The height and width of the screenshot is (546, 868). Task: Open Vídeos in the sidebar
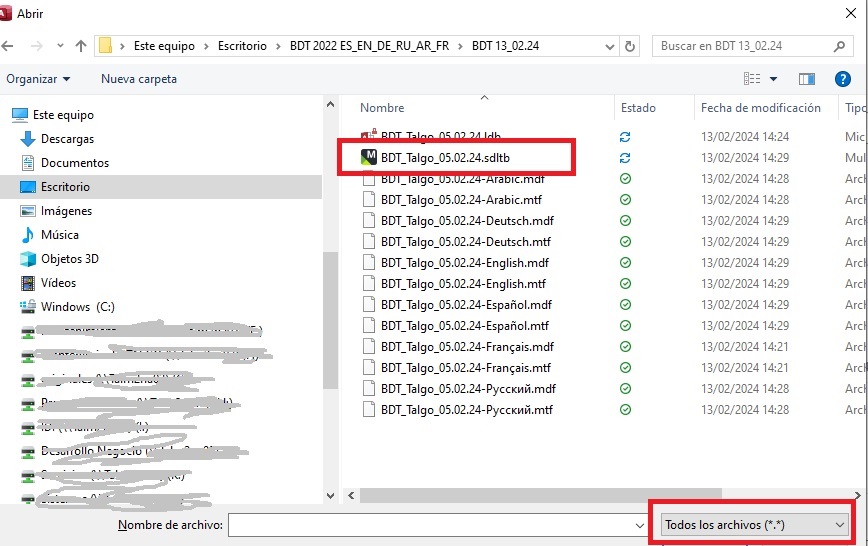58,283
